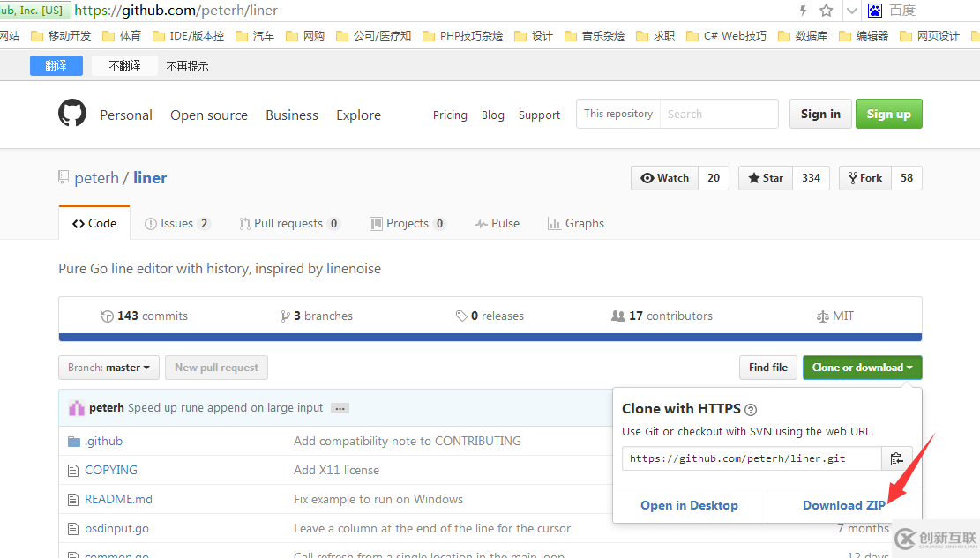Click the Explore navigation link
Image resolution: width=980 pixels, height=558 pixels.
[x=359, y=115]
